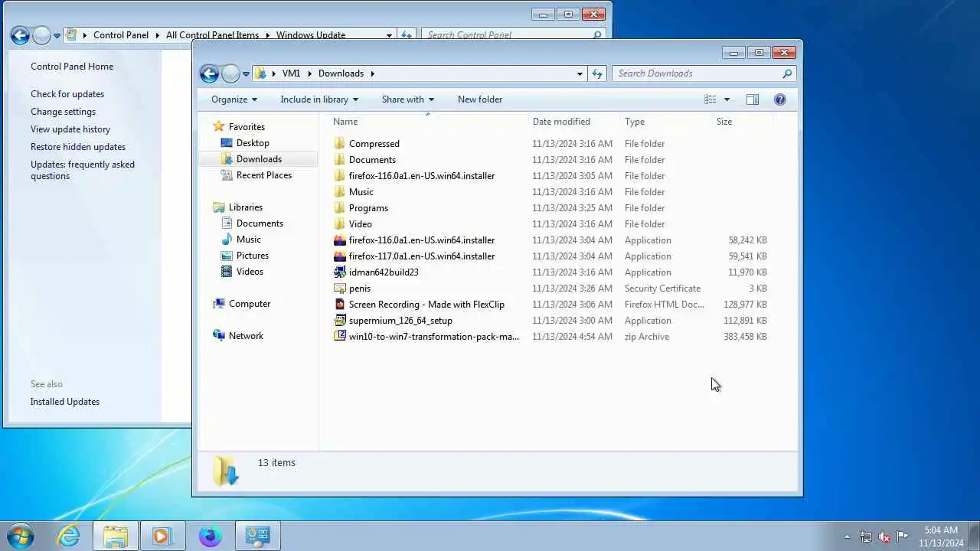The height and width of the screenshot is (551, 980).
Task: Select the Security Certificate file icon
Action: pyautogui.click(x=340, y=289)
